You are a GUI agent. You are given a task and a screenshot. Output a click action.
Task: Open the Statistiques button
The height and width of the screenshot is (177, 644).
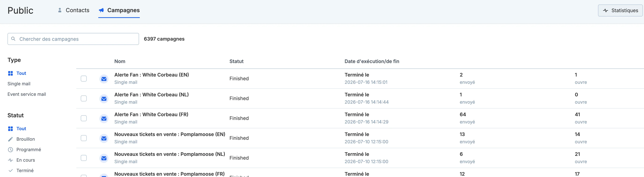(620, 10)
